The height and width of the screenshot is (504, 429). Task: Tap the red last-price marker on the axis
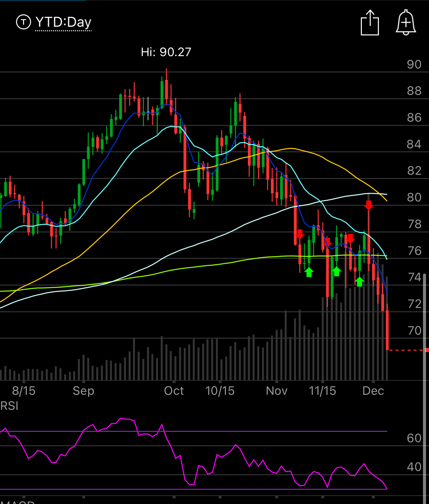(x=427, y=350)
